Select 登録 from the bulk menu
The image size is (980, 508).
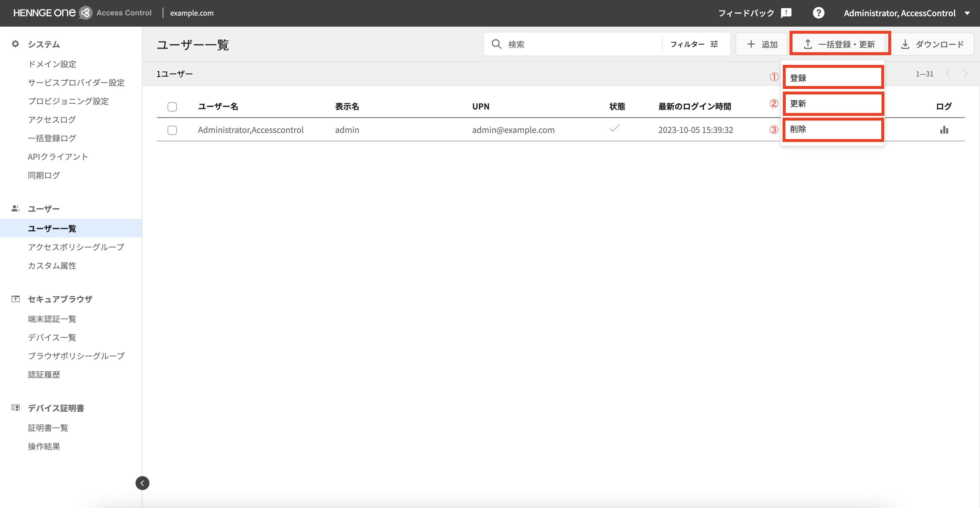click(833, 78)
